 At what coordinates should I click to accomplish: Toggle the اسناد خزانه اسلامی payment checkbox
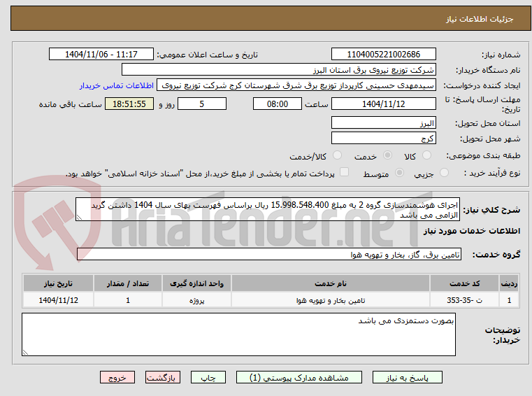pos(344,172)
